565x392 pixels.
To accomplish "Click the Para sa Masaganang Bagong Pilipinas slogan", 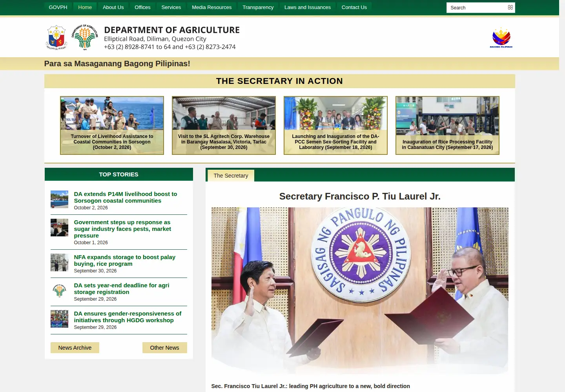I will pyautogui.click(x=117, y=64).
